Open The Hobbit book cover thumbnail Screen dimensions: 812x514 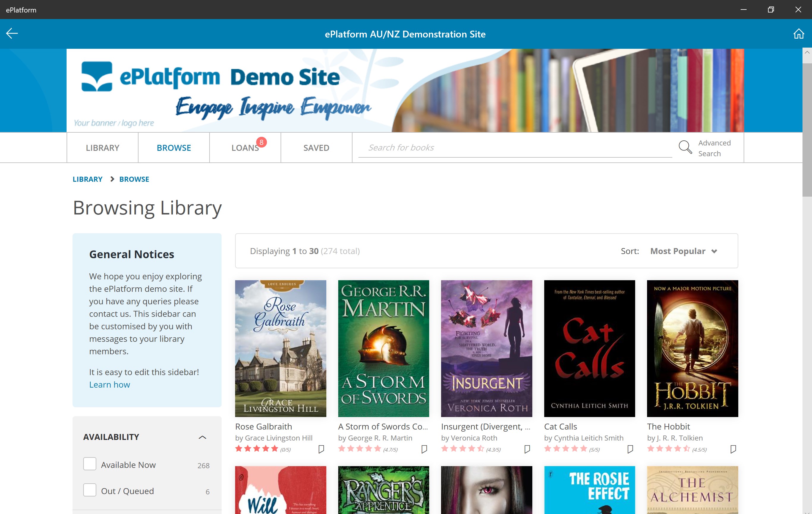pos(692,348)
